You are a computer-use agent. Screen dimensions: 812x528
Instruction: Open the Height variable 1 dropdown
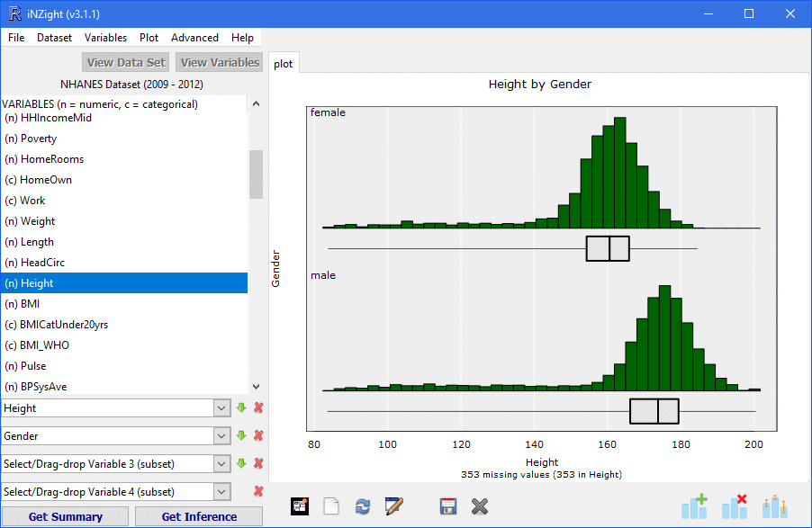221,408
